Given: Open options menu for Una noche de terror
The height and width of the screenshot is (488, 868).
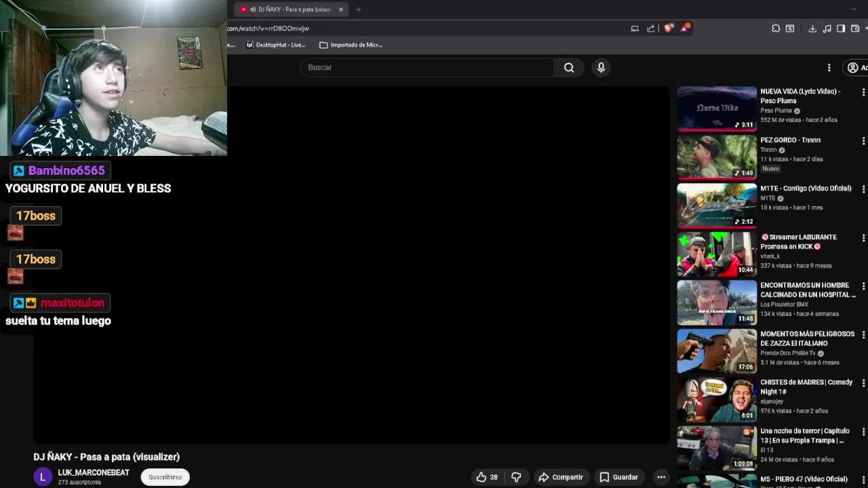Looking at the screenshot, I should pyautogui.click(x=863, y=432).
